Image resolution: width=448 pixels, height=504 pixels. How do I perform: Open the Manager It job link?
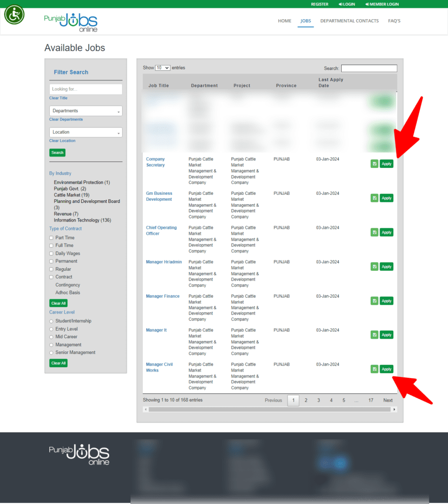(x=156, y=330)
